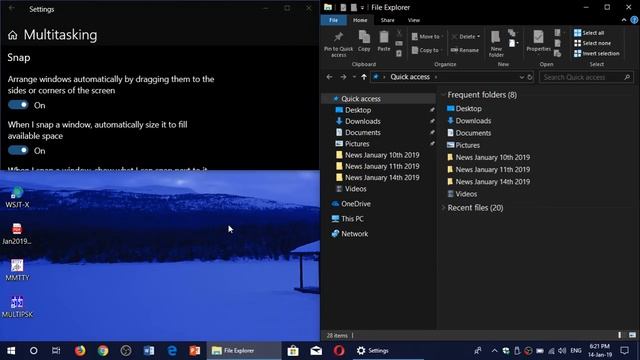Open File Explorer help icon
Viewport: 640px width, 360px height.
(x=634, y=20)
